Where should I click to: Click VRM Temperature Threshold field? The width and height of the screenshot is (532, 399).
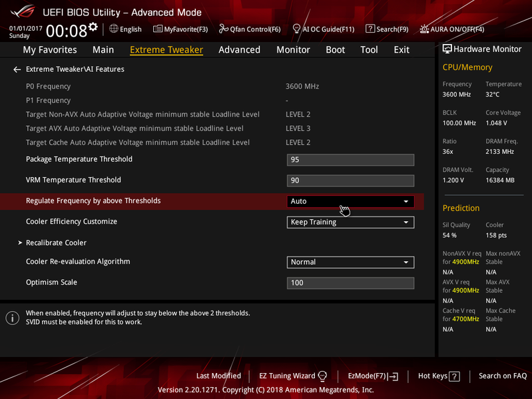point(350,181)
